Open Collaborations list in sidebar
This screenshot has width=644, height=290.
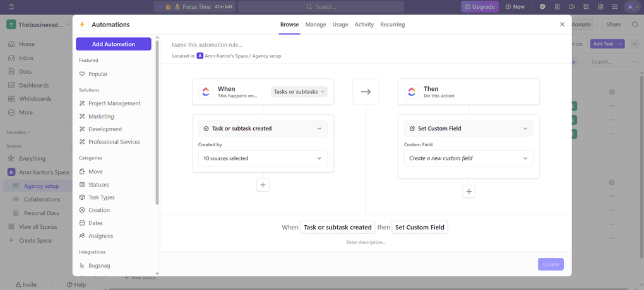(x=42, y=199)
